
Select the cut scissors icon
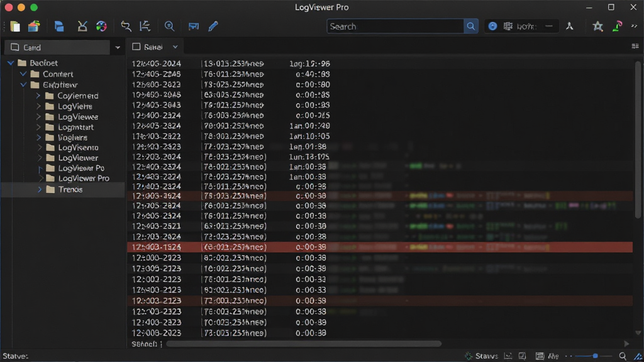(82, 26)
